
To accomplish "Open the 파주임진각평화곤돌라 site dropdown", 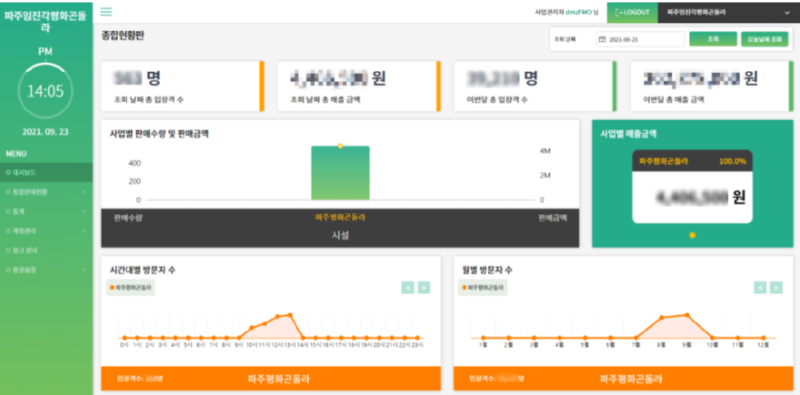I will point(729,12).
